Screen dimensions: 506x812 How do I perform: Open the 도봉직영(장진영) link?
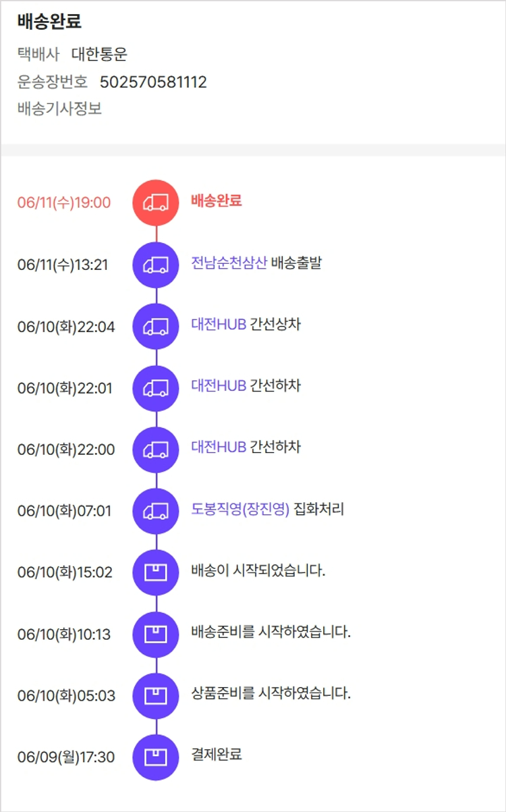click(240, 509)
